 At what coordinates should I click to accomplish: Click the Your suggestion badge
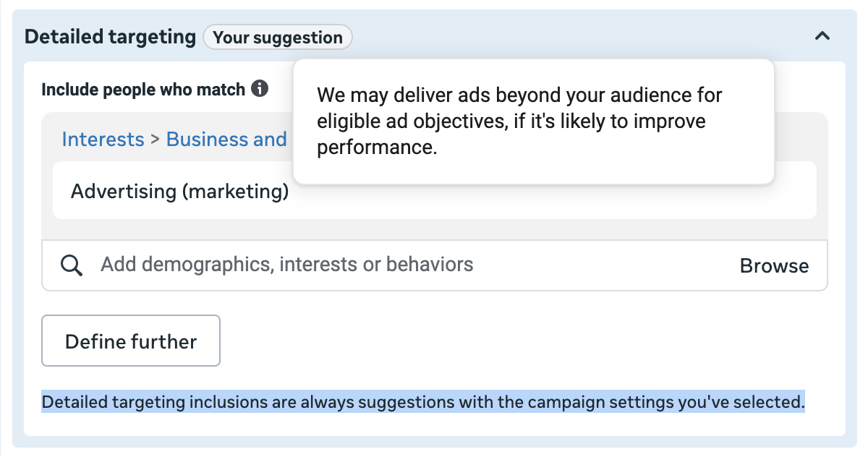pyautogui.click(x=278, y=38)
